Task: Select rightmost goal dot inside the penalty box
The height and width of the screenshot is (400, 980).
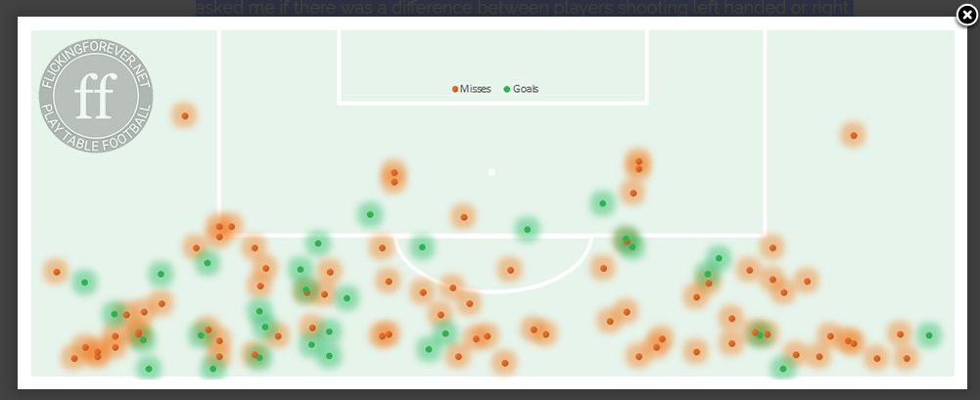Action: point(602,203)
